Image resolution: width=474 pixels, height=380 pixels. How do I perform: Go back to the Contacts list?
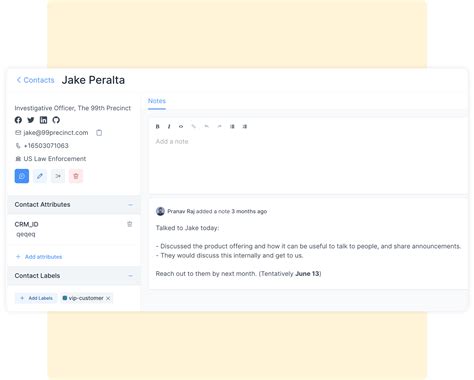coord(35,80)
